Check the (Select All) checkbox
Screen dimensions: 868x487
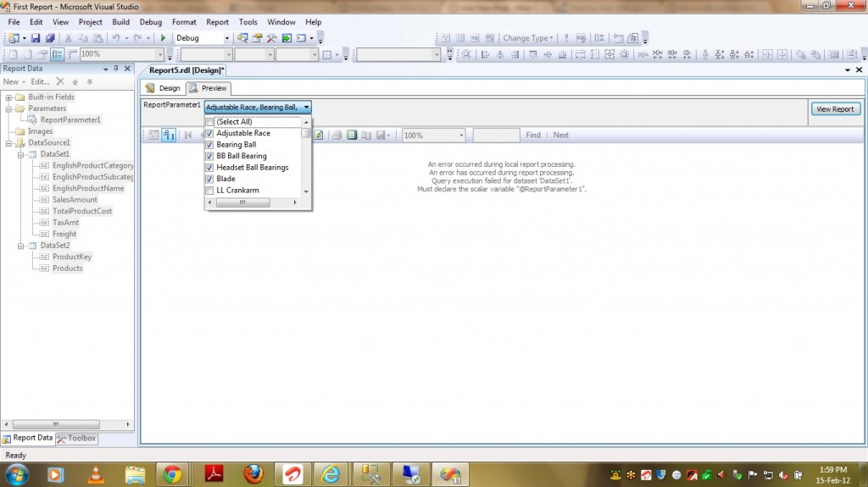(x=209, y=122)
